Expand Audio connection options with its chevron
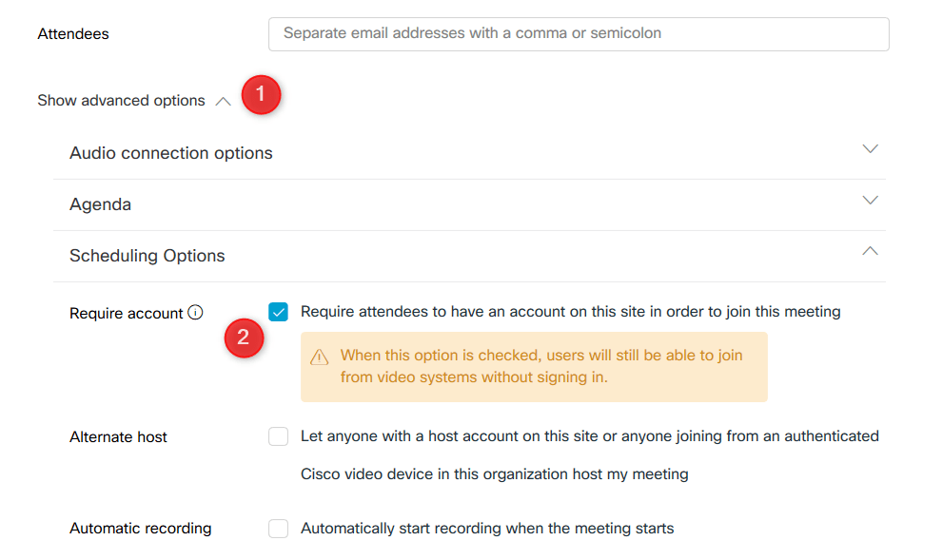The image size is (943, 560). click(x=870, y=148)
